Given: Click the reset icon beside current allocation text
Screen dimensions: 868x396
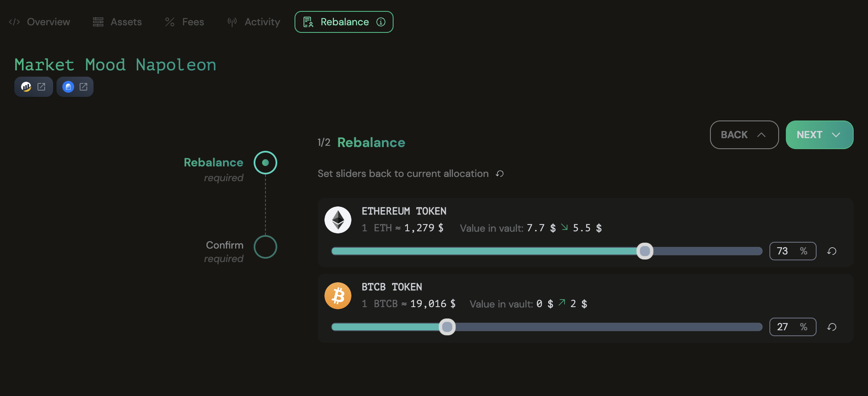Looking at the screenshot, I should tap(500, 174).
